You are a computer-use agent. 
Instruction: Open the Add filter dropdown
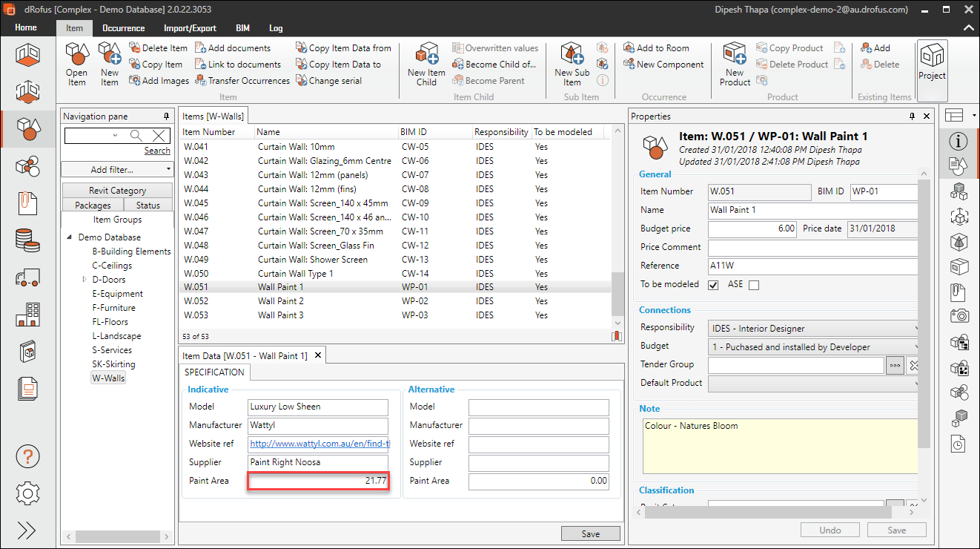coord(117,169)
